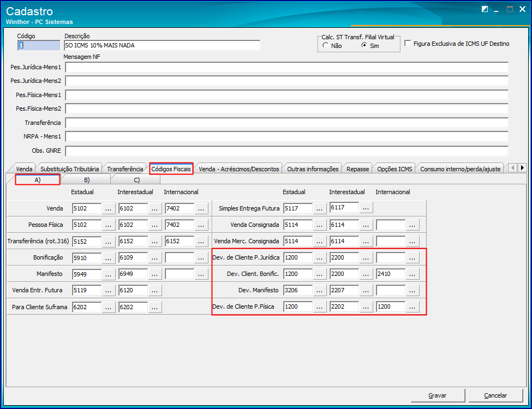Open lookup for Dev. de Cliente P.Jurídica Estadual
Image resolution: width=532 pixels, height=409 pixels.
click(319, 258)
